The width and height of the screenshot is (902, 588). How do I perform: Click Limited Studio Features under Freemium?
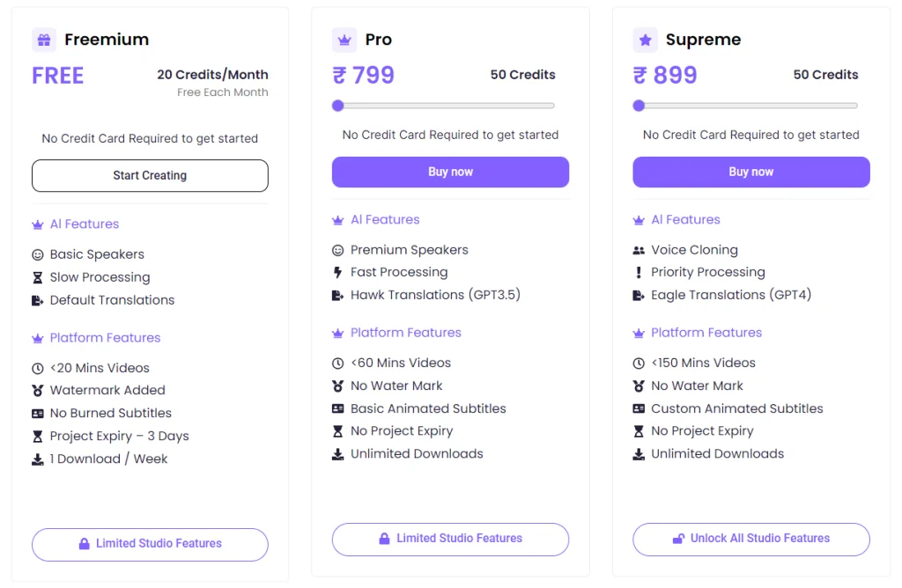click(x=150, y=544)
